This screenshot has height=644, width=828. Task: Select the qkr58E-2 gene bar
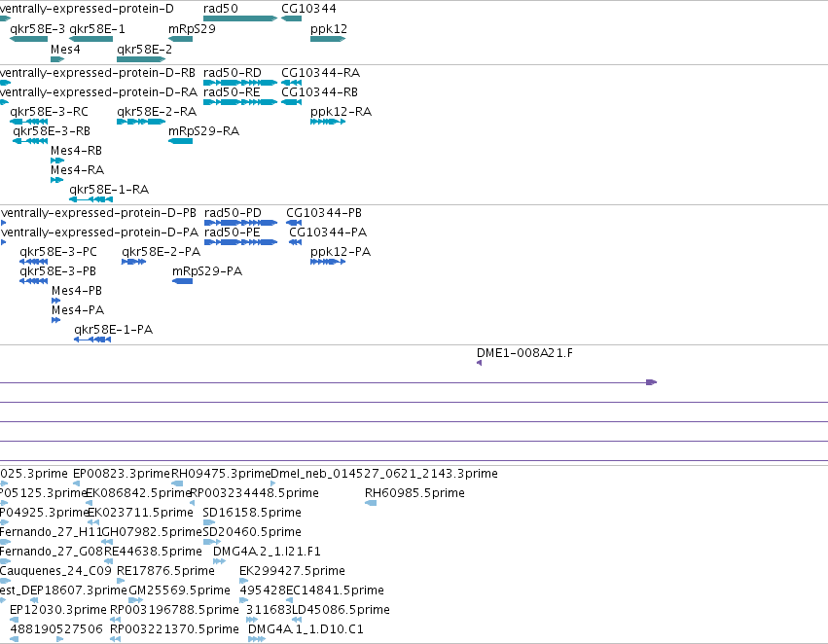141,59
